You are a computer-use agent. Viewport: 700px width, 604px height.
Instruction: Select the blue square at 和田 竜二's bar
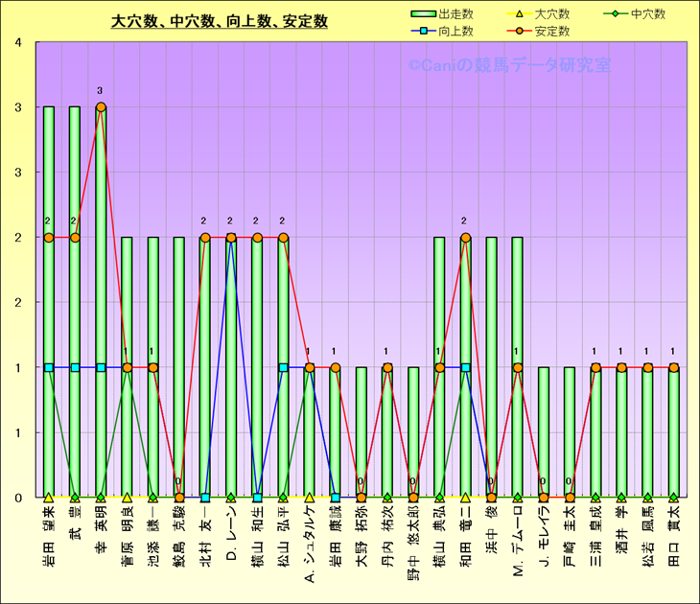click(x=465, y=367)
